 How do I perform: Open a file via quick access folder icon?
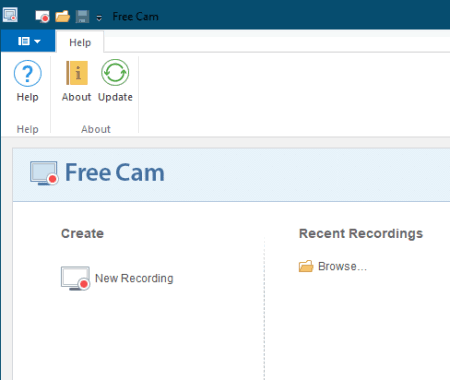tap(62, 16)
